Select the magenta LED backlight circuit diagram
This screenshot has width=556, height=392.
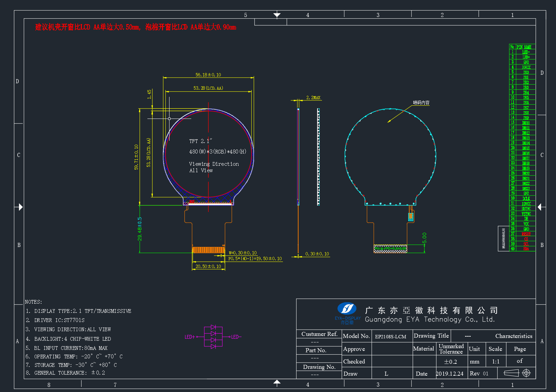213,337
